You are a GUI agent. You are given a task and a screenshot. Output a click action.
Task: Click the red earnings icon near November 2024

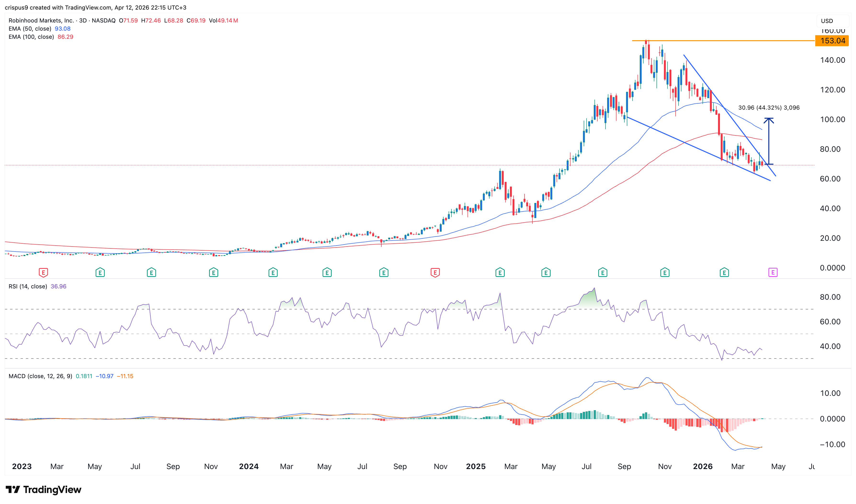436,272
